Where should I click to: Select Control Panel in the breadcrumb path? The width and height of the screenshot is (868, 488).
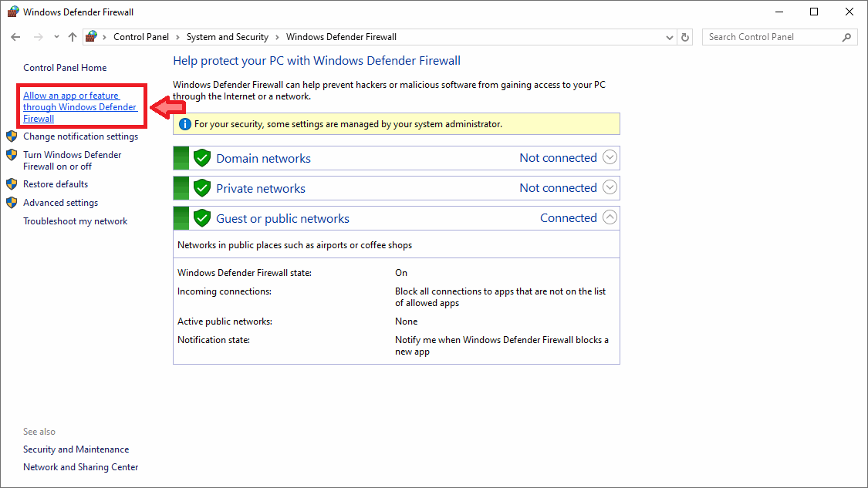pos(140,37)
